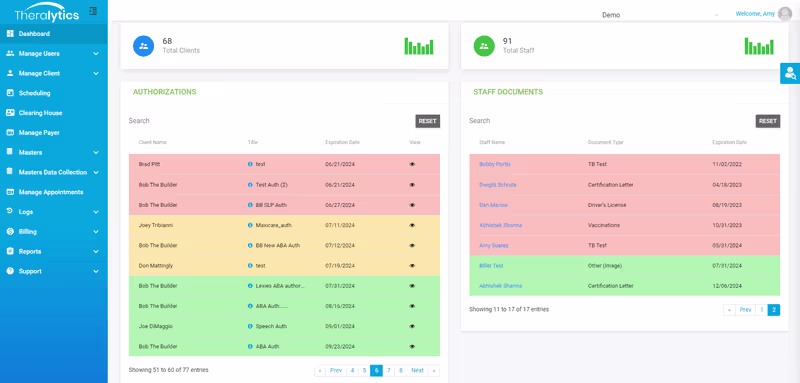
Task: Click the Total Clients bar chart
Action: coord(419,46)
